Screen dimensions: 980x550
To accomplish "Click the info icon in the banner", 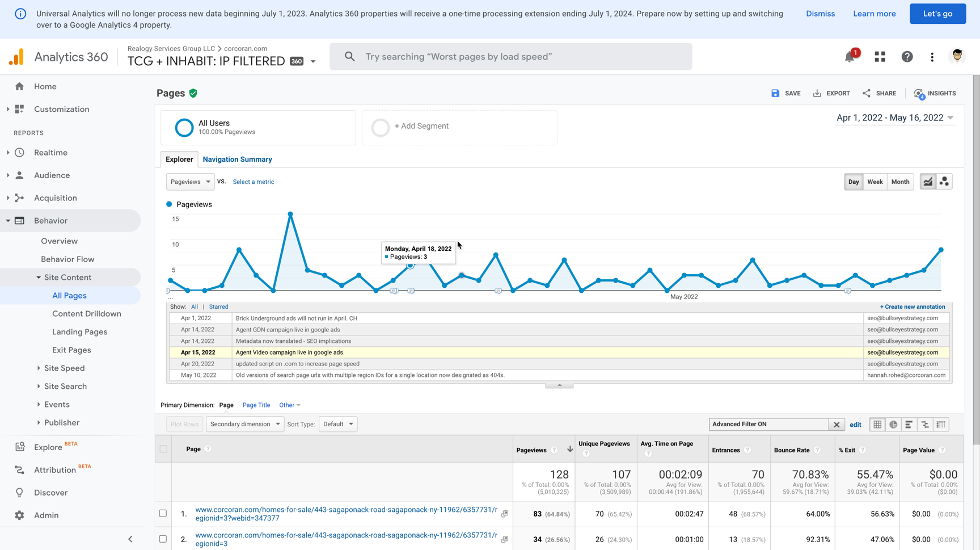I will click(x=20, y=14).
